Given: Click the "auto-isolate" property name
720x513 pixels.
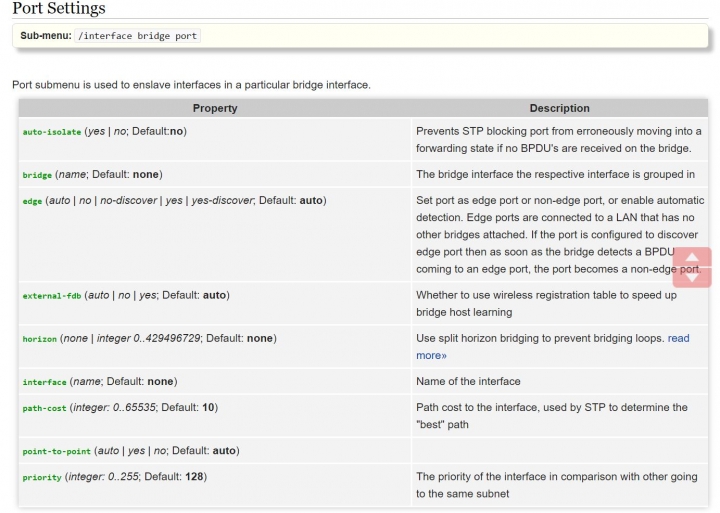Looking at the screenshot, I should [x=52, y=132].
